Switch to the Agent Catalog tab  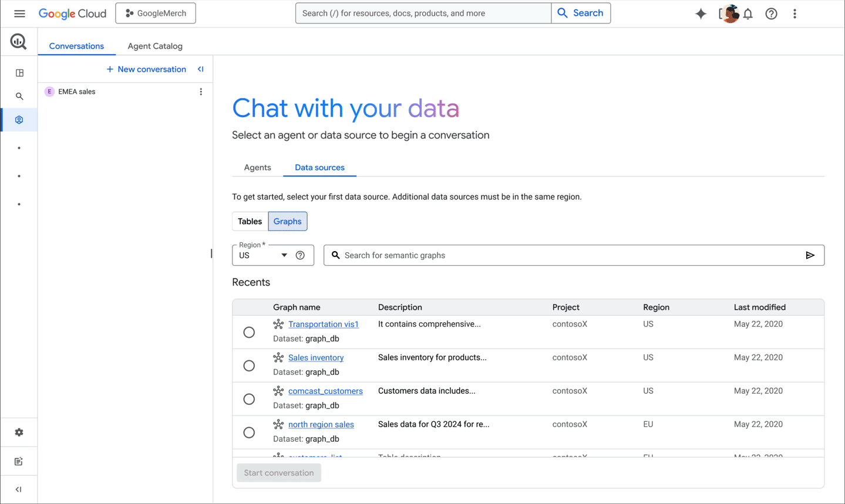click(x=155, y=46)
